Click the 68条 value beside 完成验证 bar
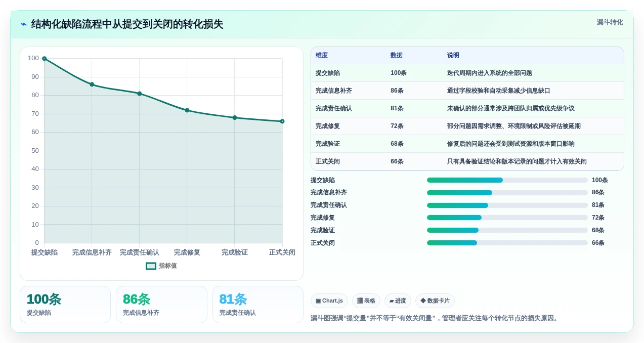 (x=598, y=230)
